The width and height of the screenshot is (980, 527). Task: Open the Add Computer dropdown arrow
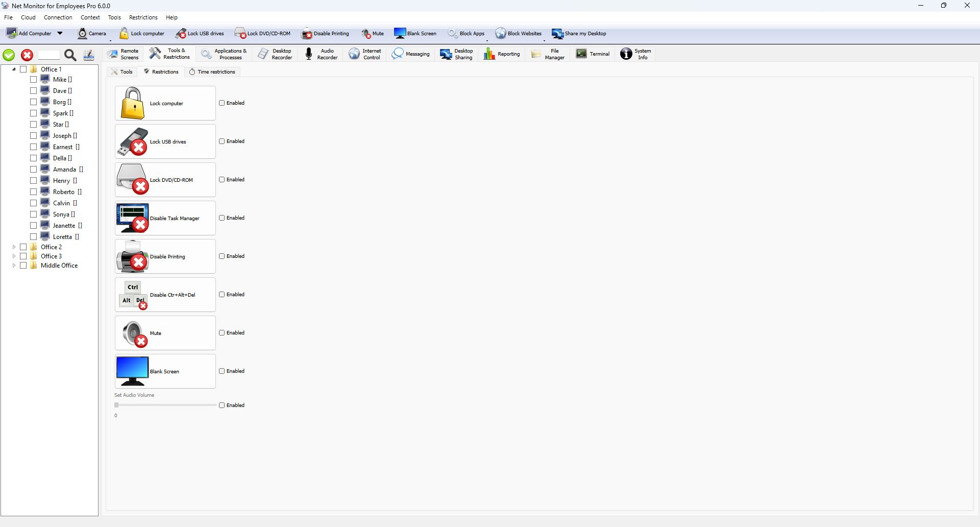point(60,34)
